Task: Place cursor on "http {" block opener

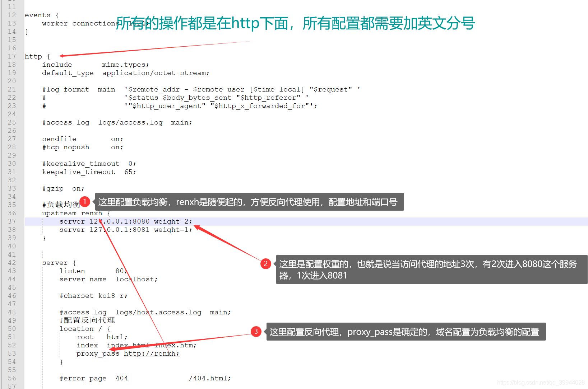Action: (x=37, y=56)
